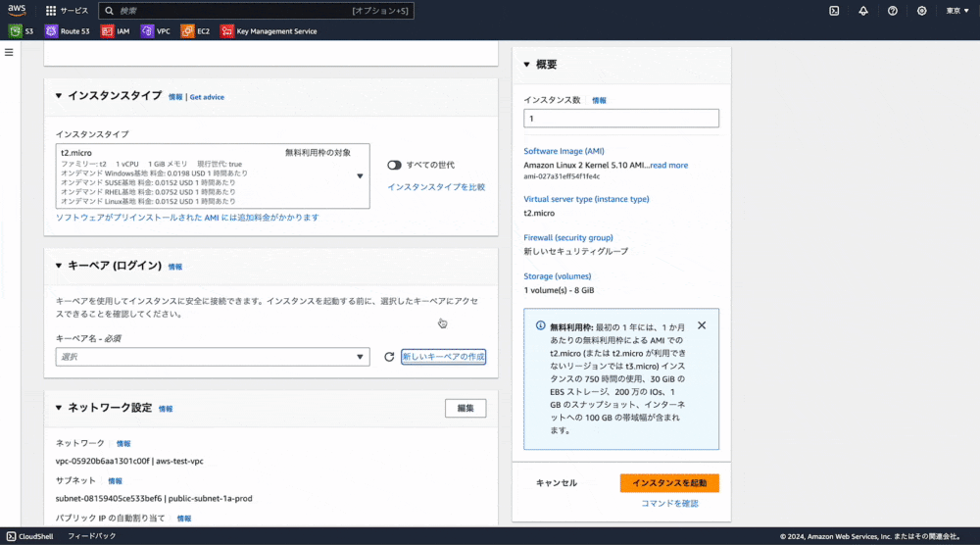Click the 1 volume(s) - 8 GiB text

point(559,290)
